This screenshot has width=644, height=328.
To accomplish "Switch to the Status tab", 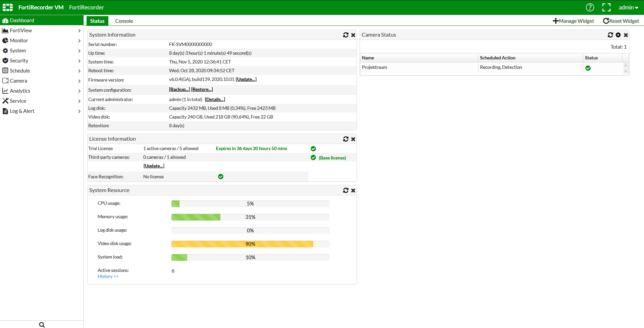I will (97, 21).
